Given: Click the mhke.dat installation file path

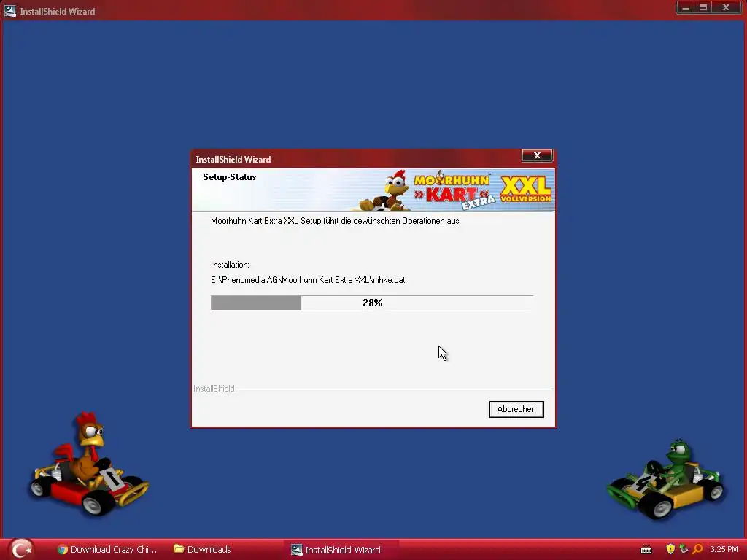Looking at the screenshot, I should coord(308,280).
